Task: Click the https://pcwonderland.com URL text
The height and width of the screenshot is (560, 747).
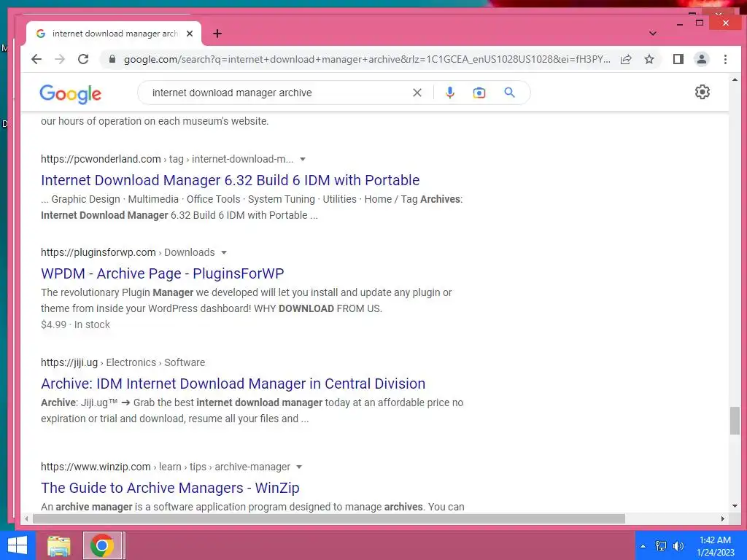Action: (x=101, y=159)
